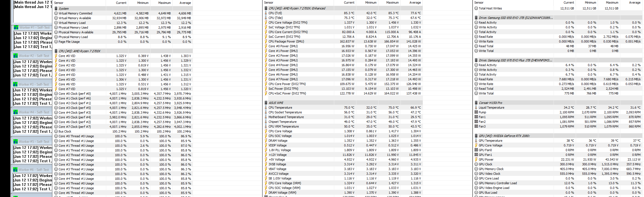Select the GPU Video Engine Load row
This screenshot has height=197, width=644.
pyautogui.click(x=558, y=188)
